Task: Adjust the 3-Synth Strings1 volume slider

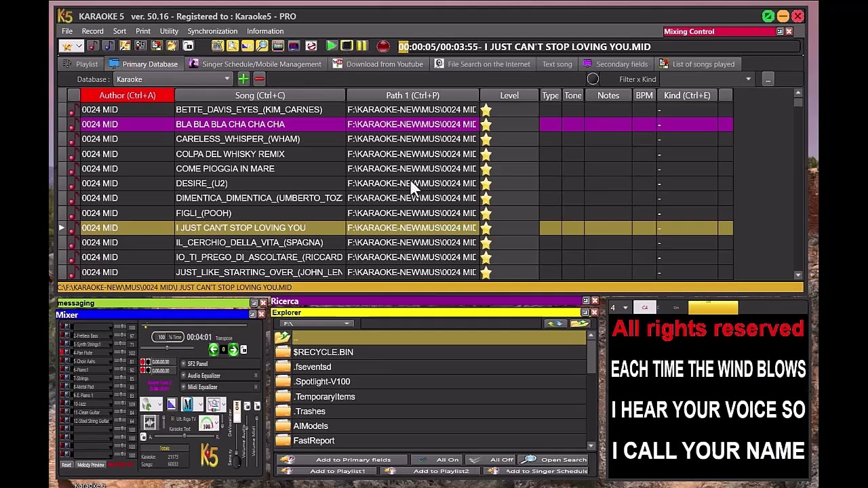Action: (x=121, y=344)
